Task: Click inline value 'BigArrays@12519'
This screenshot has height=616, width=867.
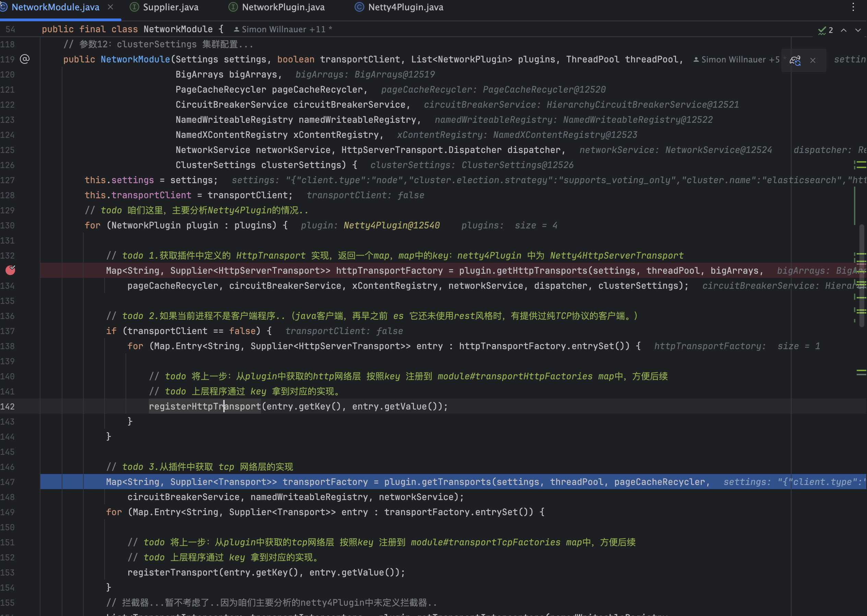Action: pos(394,74)
